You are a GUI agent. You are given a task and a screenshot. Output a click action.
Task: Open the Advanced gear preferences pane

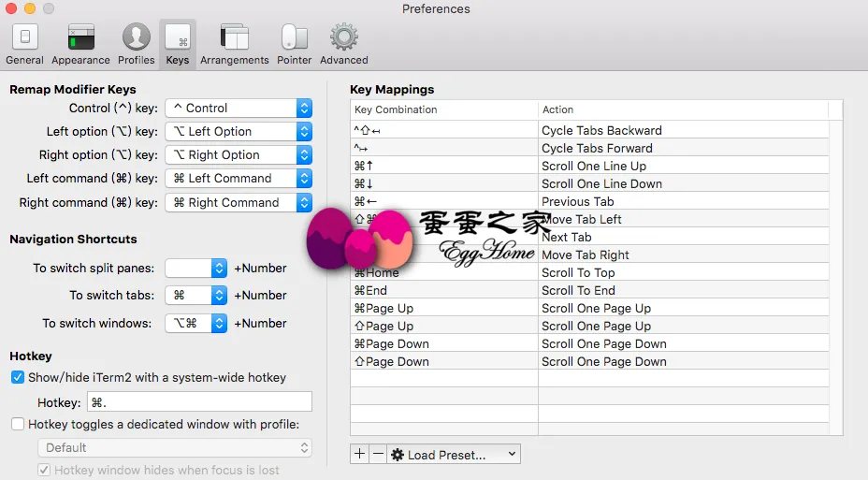tap(344, 44)
